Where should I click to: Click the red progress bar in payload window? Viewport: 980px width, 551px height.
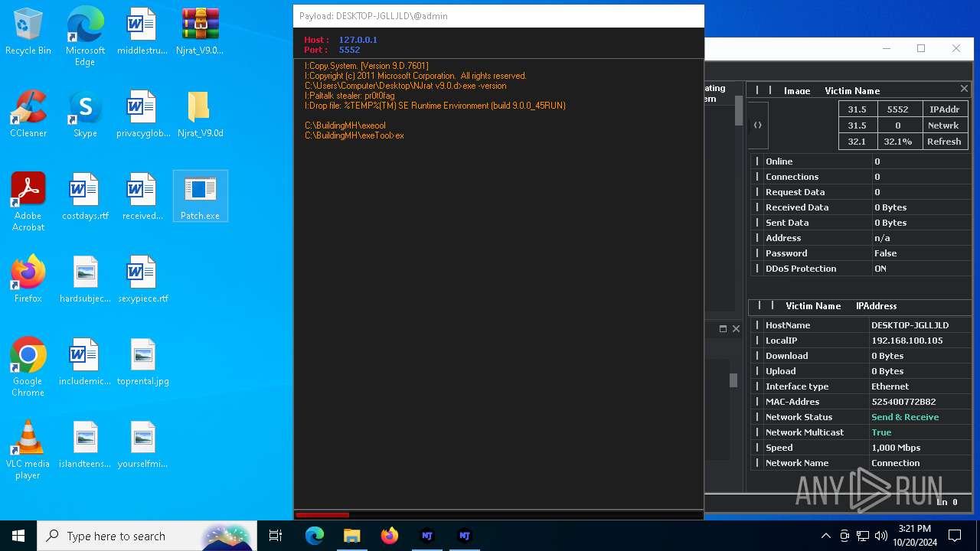click(322, 515)
